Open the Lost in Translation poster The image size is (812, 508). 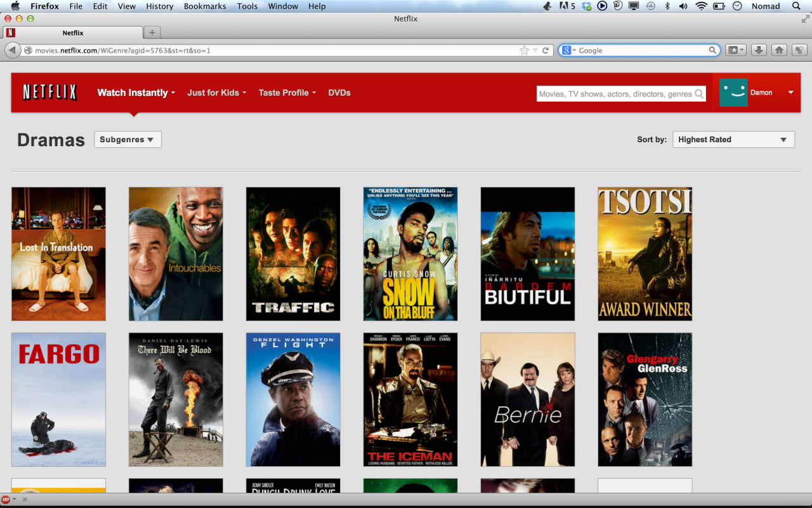[58, 254]
